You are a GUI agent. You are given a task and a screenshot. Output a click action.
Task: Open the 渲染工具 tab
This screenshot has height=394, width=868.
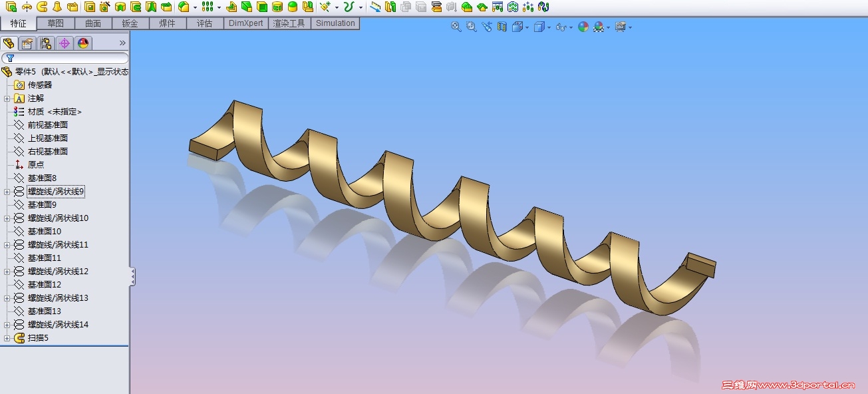290,23
